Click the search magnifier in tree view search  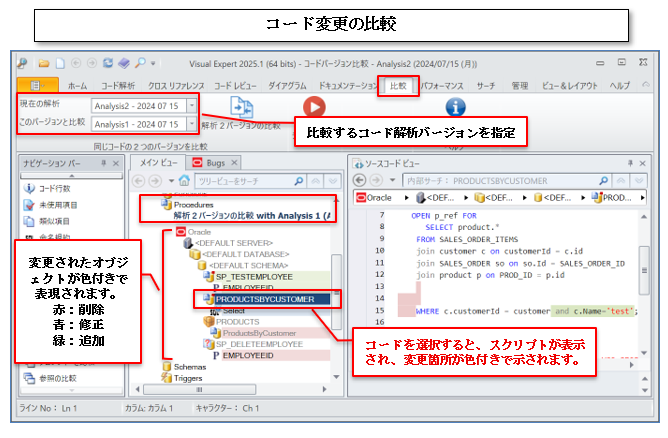[298, 181]
